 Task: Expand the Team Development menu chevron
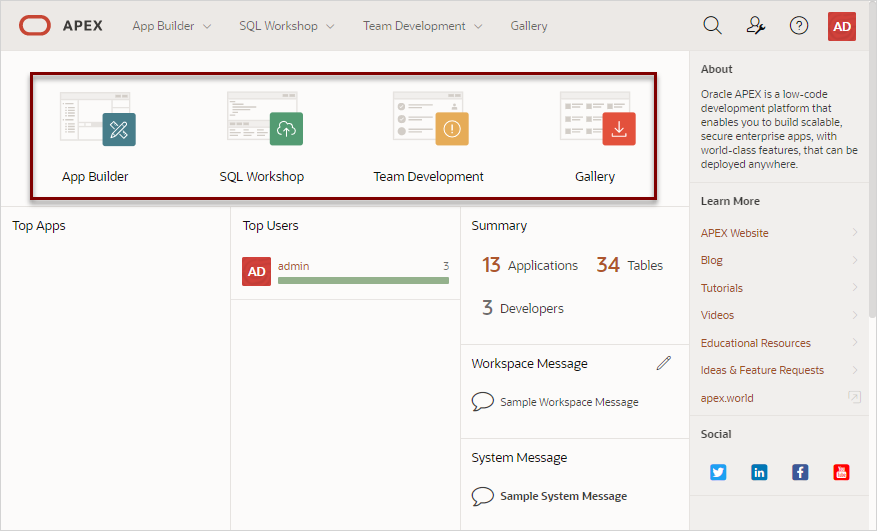(478, 26)
